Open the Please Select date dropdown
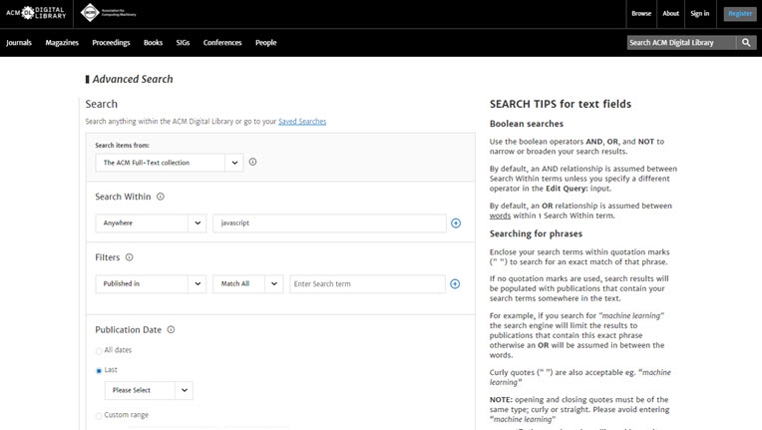762x430 pixels. click(x=149, y=390)
